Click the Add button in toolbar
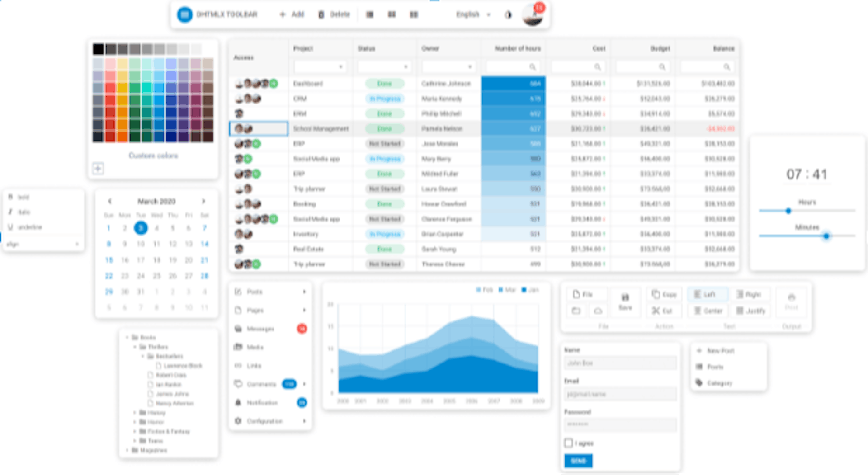Image resolution: width=868 pixels, height=476 pixels. point(292,15)
